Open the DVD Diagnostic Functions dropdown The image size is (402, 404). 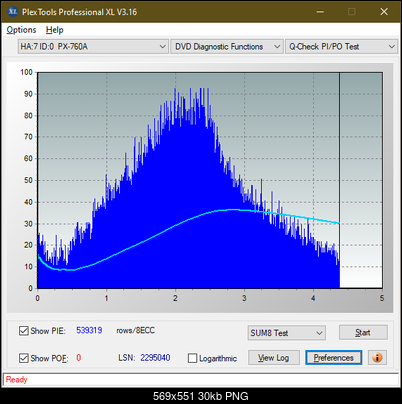pyautogui.click(x=227, y=47)
